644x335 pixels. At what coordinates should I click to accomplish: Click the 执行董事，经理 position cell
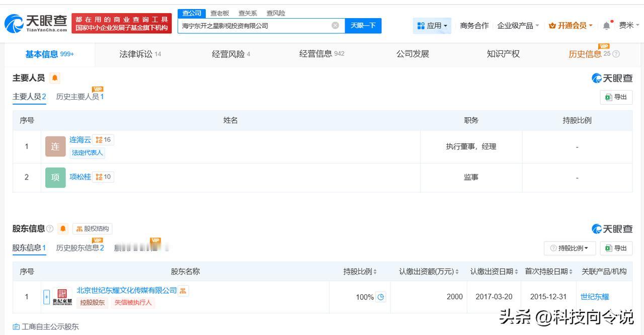pos(471,146)
